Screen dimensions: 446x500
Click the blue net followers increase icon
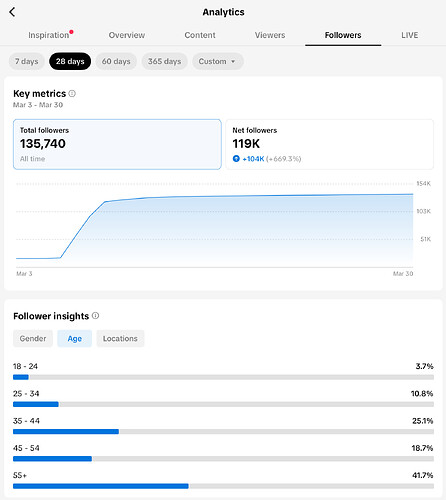[236, 159]
